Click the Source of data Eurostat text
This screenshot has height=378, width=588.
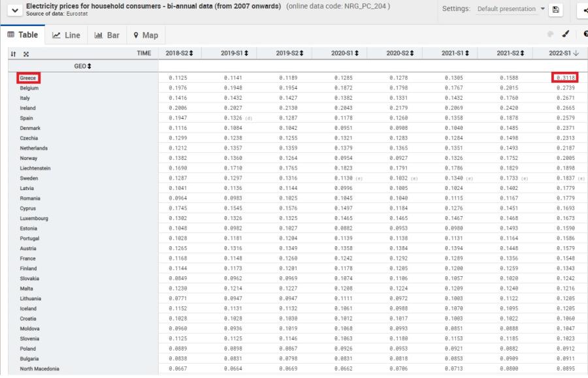click(57, 14)
